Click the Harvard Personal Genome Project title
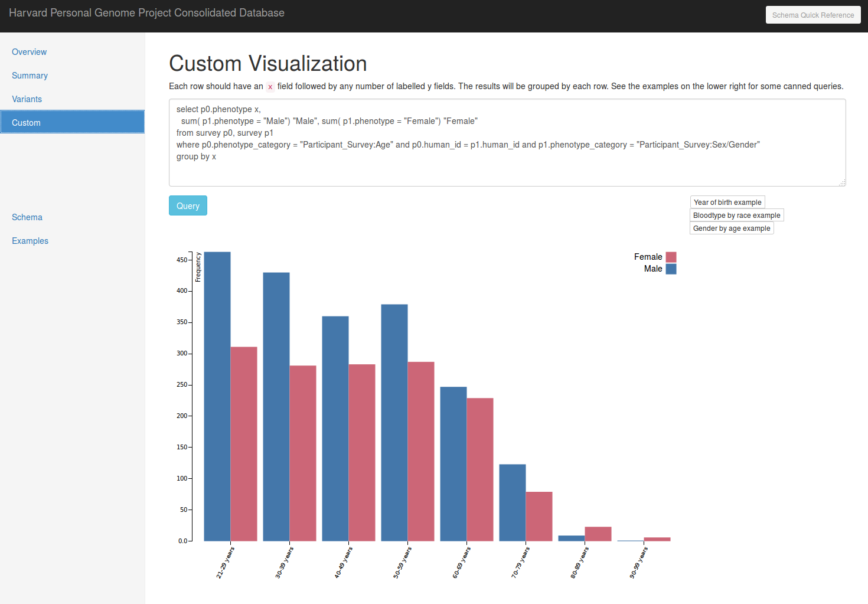Screen dimensions: 868x604 146,13
